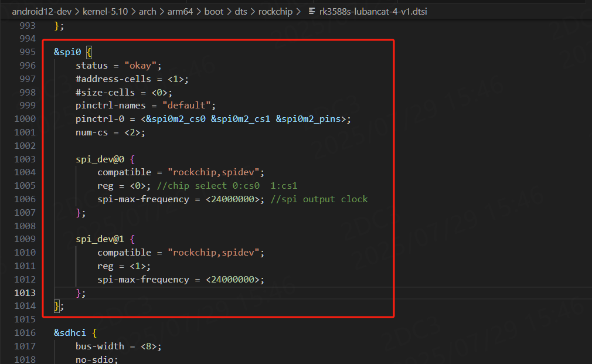Click reg = <1> on line 1011
Viewport: 592px width, 364px height.
tap(121, 266)
